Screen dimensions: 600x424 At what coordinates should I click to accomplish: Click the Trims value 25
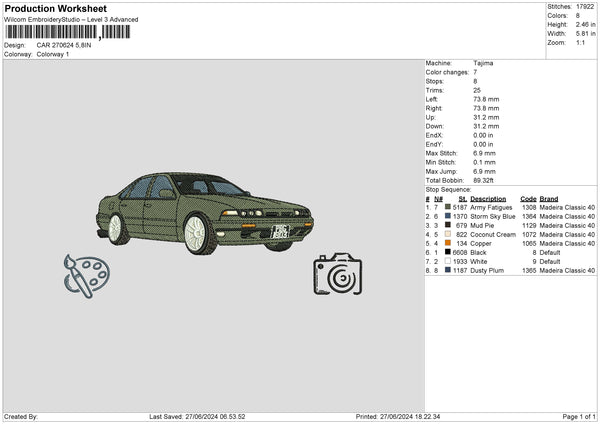pos(477,90)
